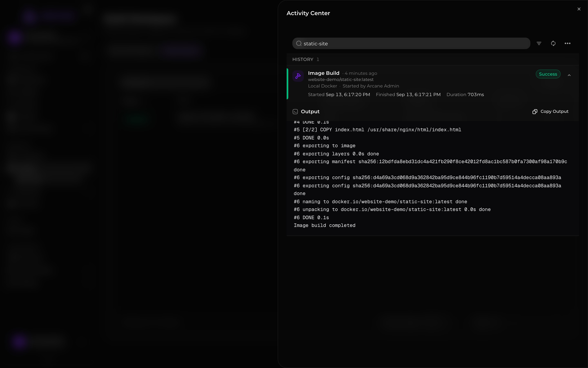588x368 pixels.
Task: Click 'Started by Arcane Admin' text
Action: tap(371, 86)
